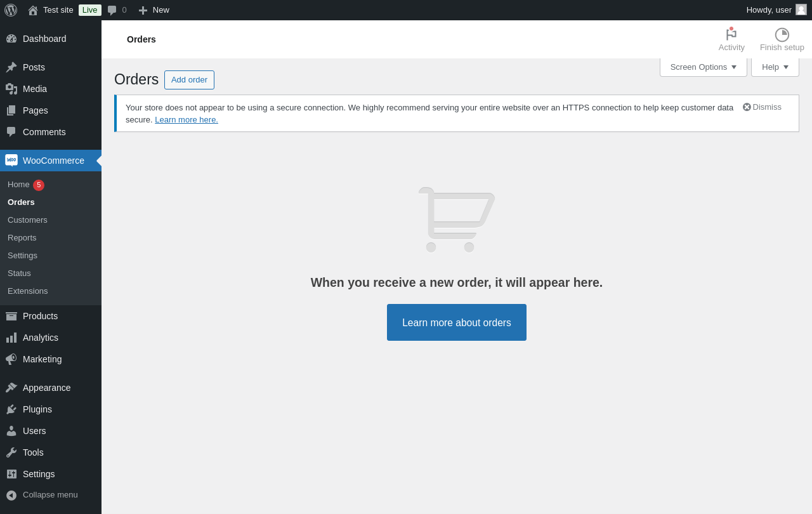Click the Orders breadcrumb title in header
812x514 pixels.
[141, 39]
